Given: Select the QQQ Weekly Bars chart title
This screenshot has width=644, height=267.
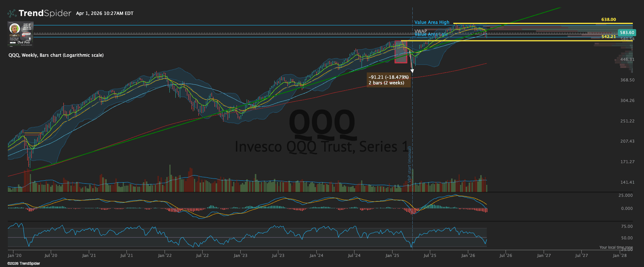Looking at the screenshot, I should (x=56, y=55).
